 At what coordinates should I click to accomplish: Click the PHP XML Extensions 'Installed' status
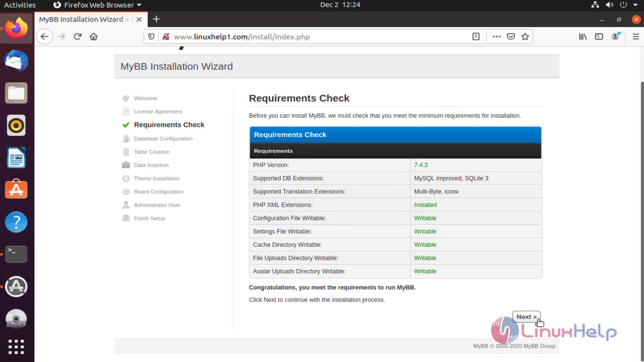click(x=425, y=205)
